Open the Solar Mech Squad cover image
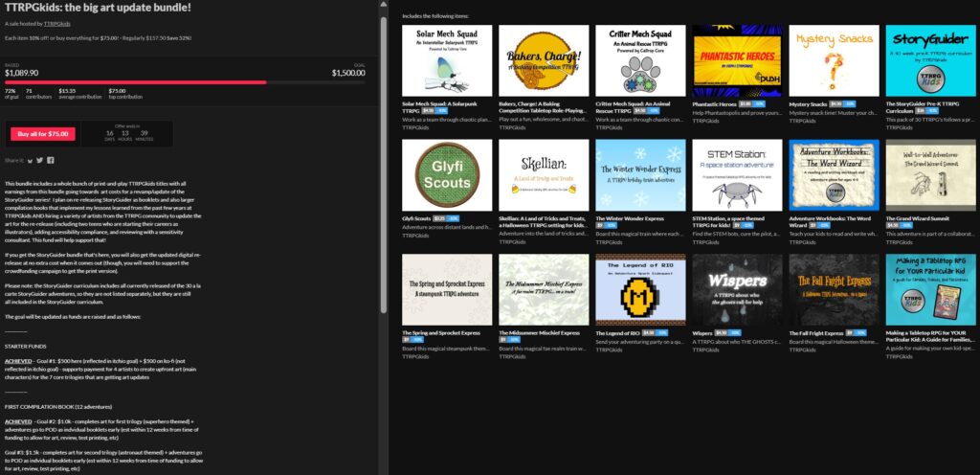 [x=447, y=60]
